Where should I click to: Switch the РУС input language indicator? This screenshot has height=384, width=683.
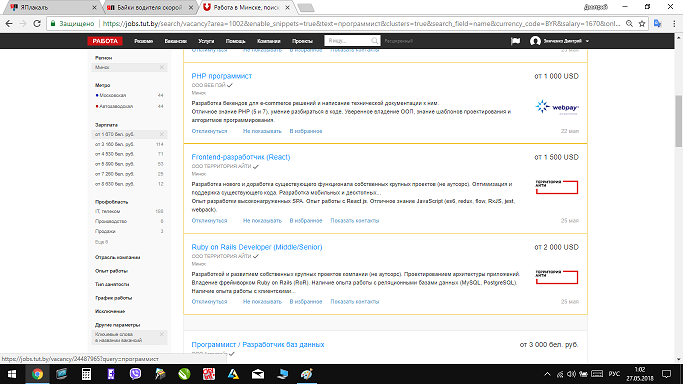(x=614, y=374)
